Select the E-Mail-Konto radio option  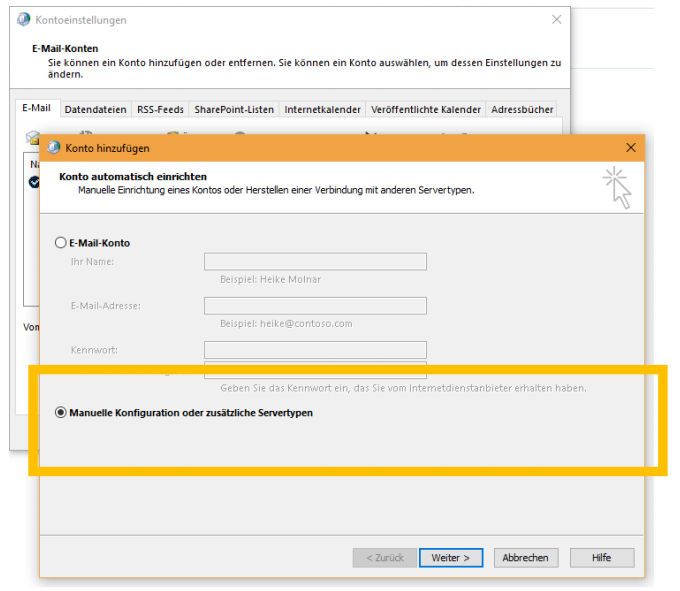pyautogui.click(x=61, y=243)
